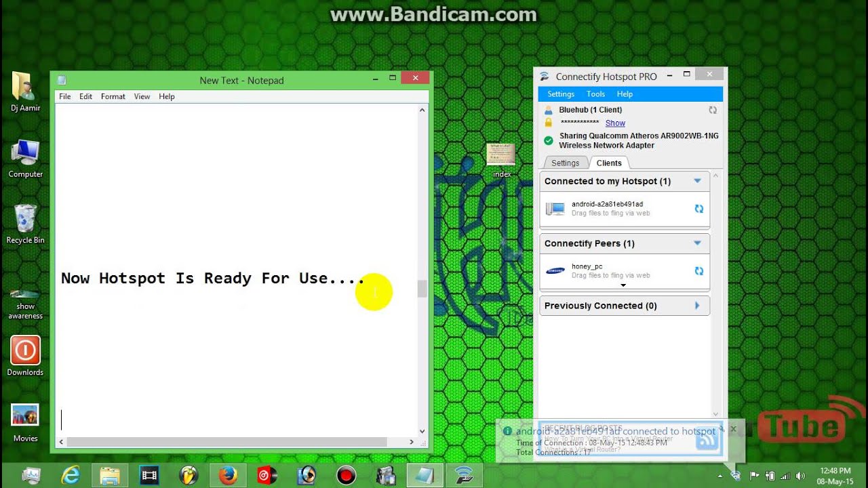Open Internet Explorer from the taskbar
868x488 pixels.
point(70,476)
